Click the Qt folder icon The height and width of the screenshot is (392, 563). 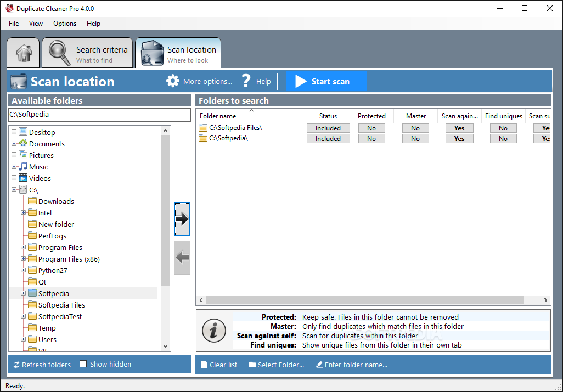point(32,281)
